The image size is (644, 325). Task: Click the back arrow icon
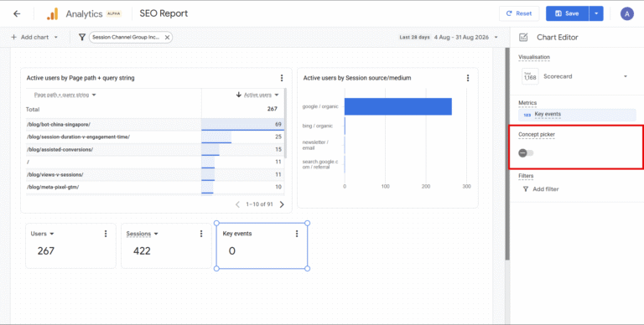(17, 13)
